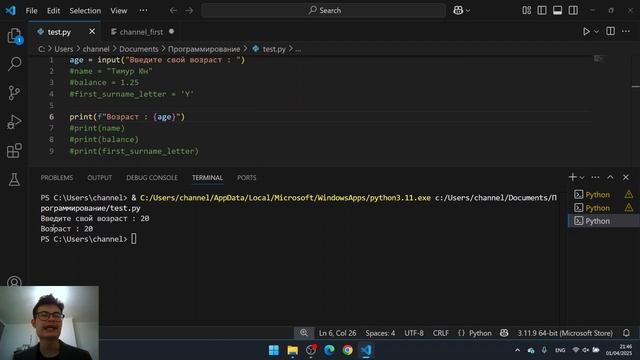Open the launch profile dropdown beside plus
640x360 pixels.
point(582,177)
